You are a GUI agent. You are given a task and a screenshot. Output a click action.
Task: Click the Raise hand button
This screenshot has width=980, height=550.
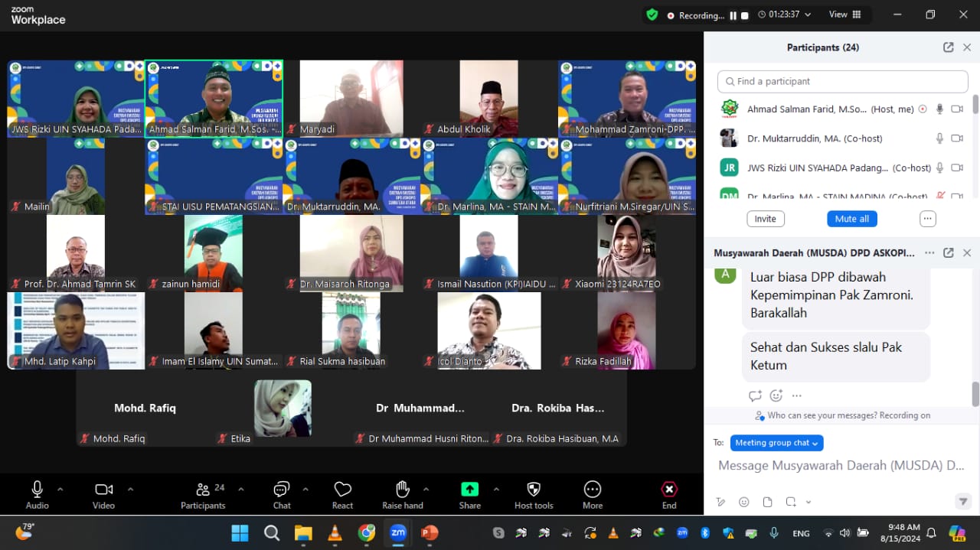(403, 495)
